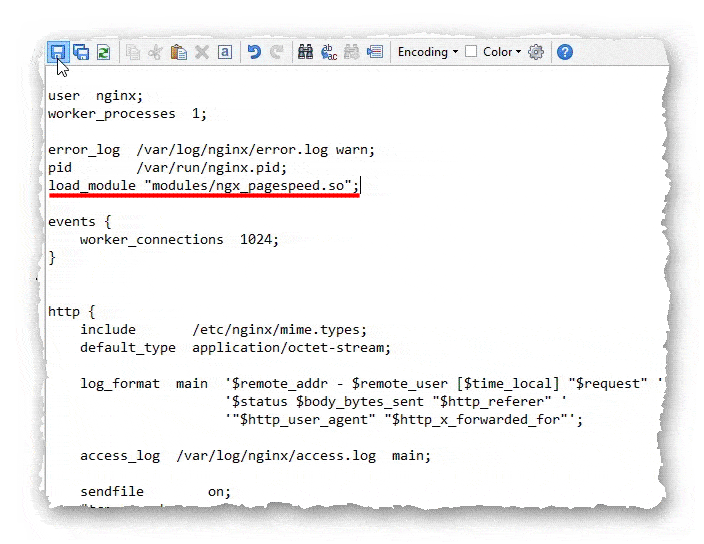
Task: Paste from clipboard using the clipboard icon
Action: click(179, 52)
